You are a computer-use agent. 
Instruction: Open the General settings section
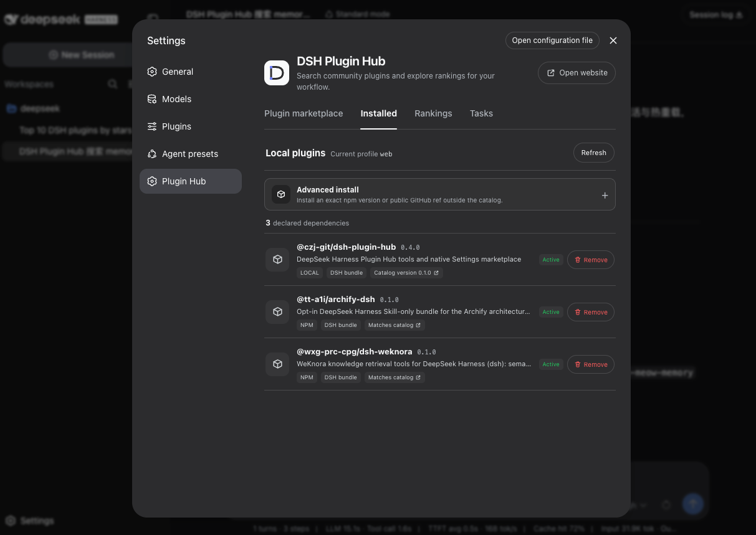pos(190,72)
